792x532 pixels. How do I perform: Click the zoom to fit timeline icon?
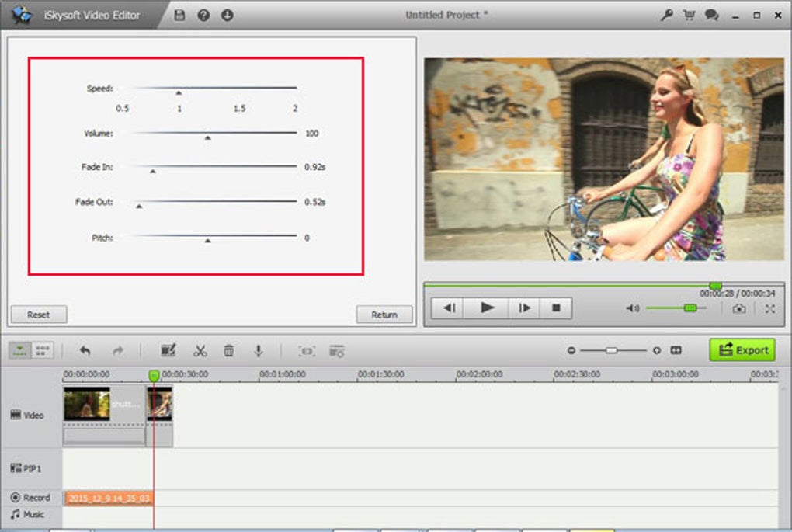(676, 350)
